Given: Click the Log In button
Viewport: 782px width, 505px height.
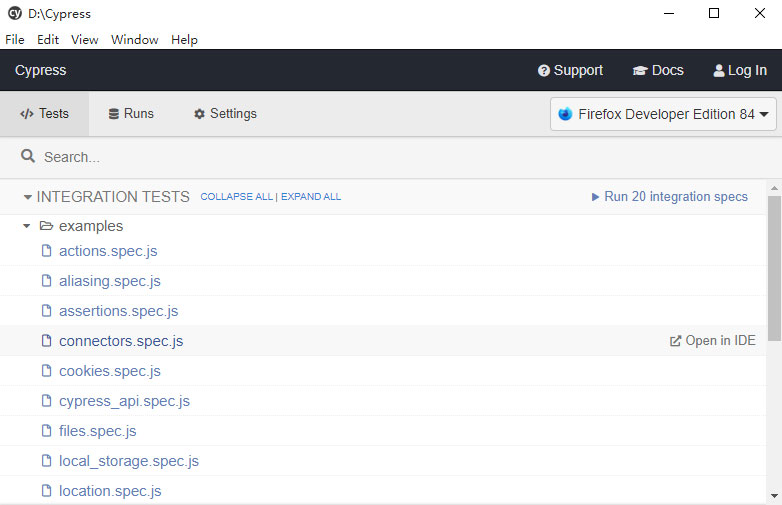Looking at the screenshot, I should click(x=740, y=70).
